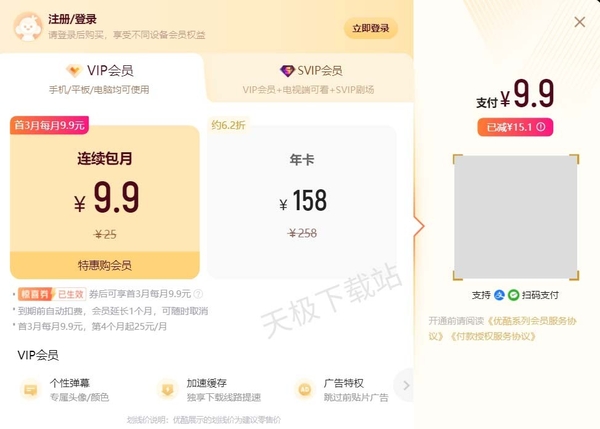This screenshot has height=429, width=600.
Task: Click the info icon on 已减¥15.1 badge
Action: pyautogui.click(x=541, y=127)
